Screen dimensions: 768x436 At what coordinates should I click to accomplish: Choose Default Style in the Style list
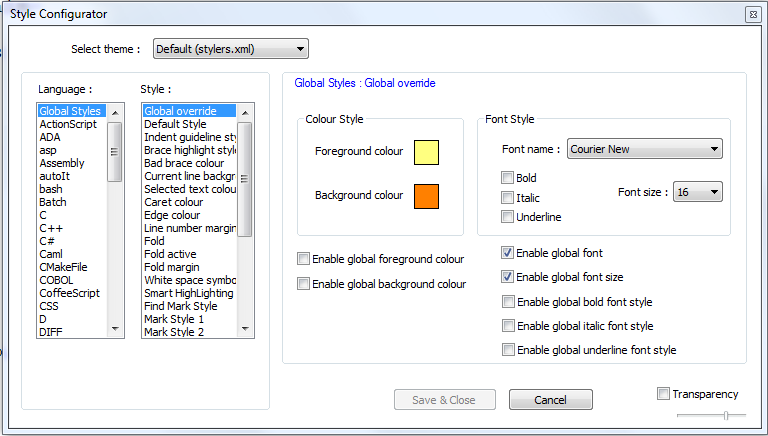(x=175, y=124)
